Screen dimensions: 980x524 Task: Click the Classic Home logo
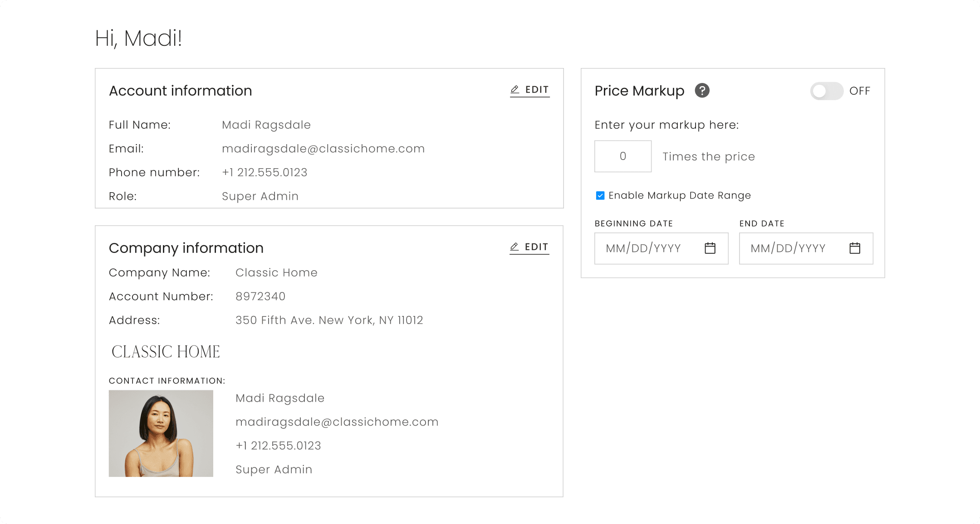(x=166, y=351)
